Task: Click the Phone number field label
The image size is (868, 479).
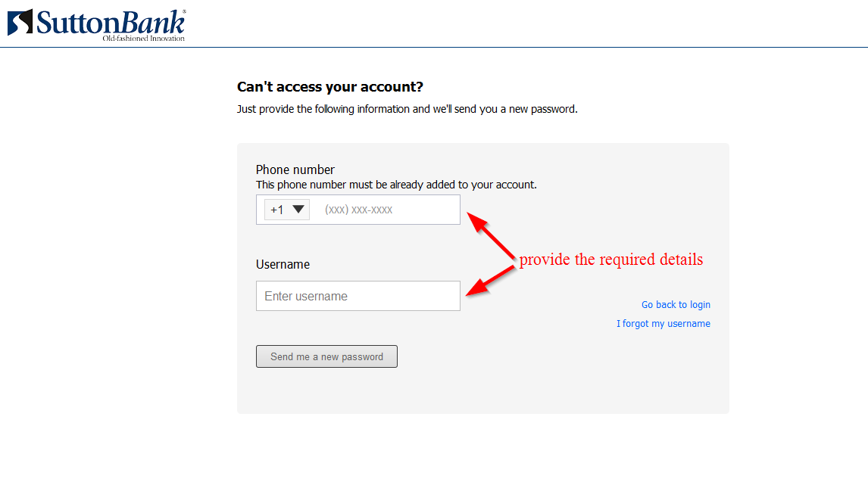Action: 295,170
